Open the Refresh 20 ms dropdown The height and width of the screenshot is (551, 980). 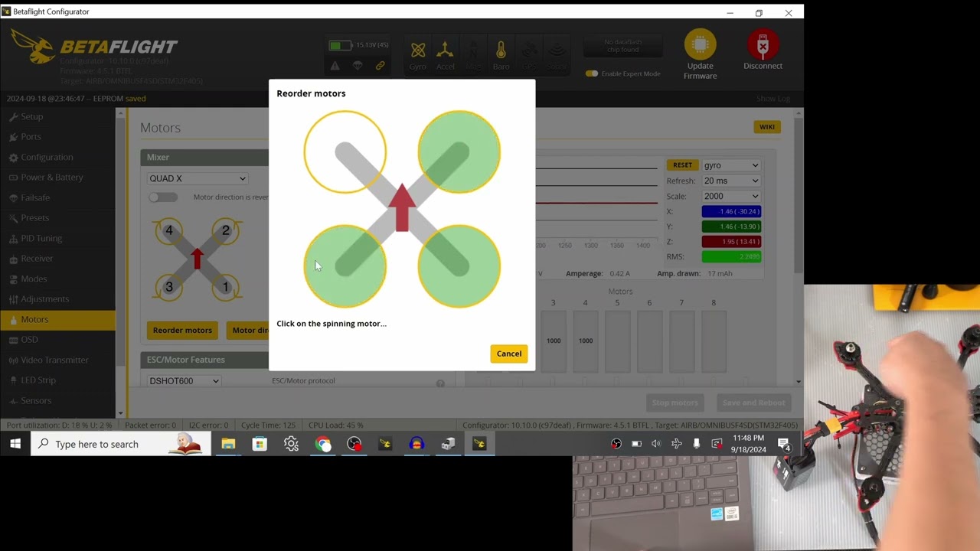click(x=731, y=181)
